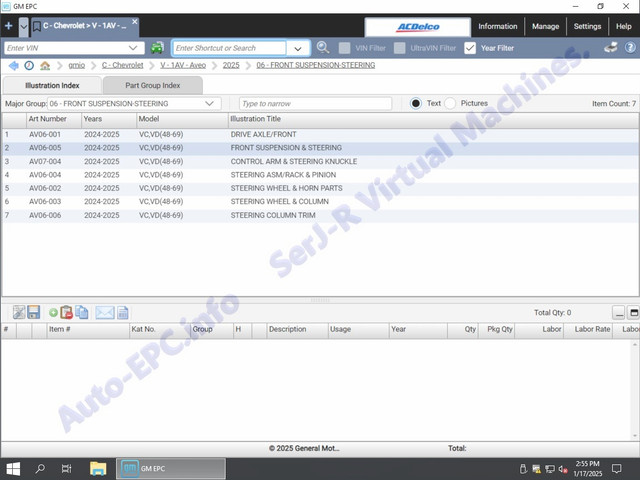Sort by Illustration Title column header
This screenshot has width=640, height=480.
click(x=433, y=119)
